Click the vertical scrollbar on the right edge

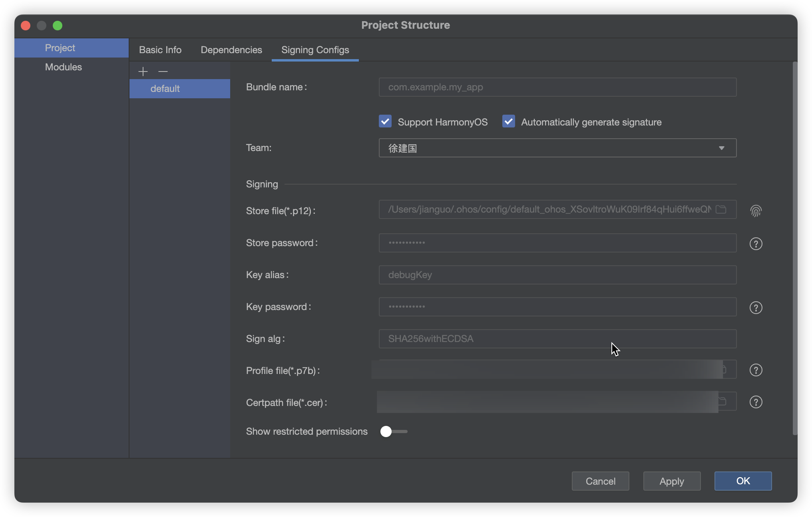(795, 248)
